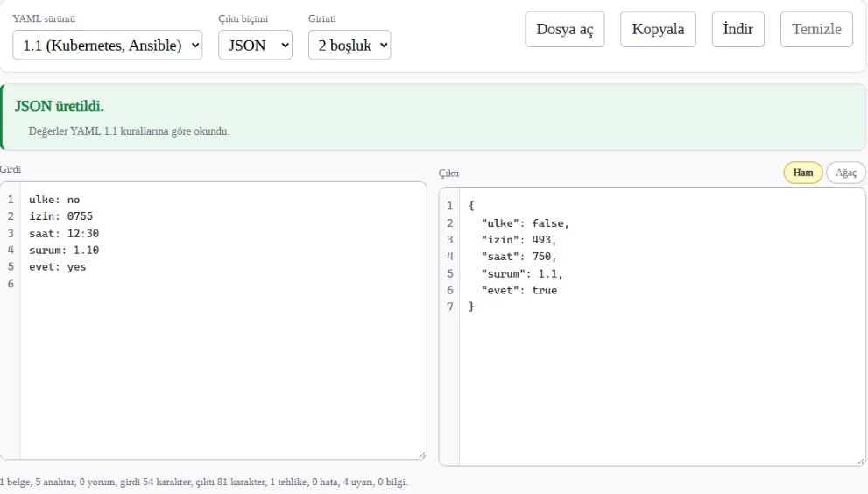Click the "izin": 493 output line
Image resolution: width=868 pixels, height=494 pixels.
coord(519,240)
